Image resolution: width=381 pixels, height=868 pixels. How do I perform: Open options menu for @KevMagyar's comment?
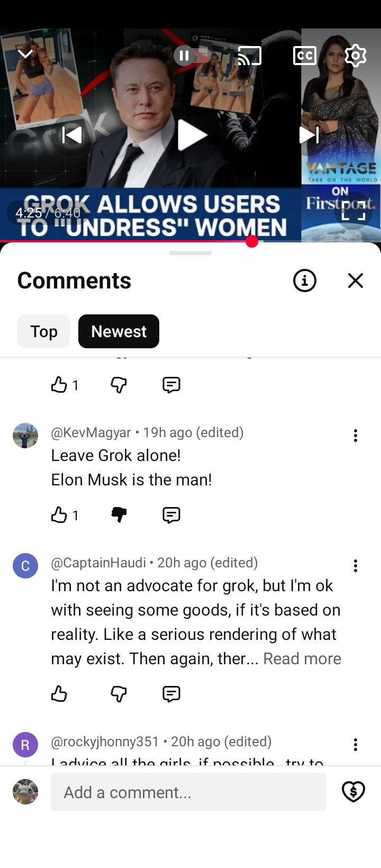point(356,436)
